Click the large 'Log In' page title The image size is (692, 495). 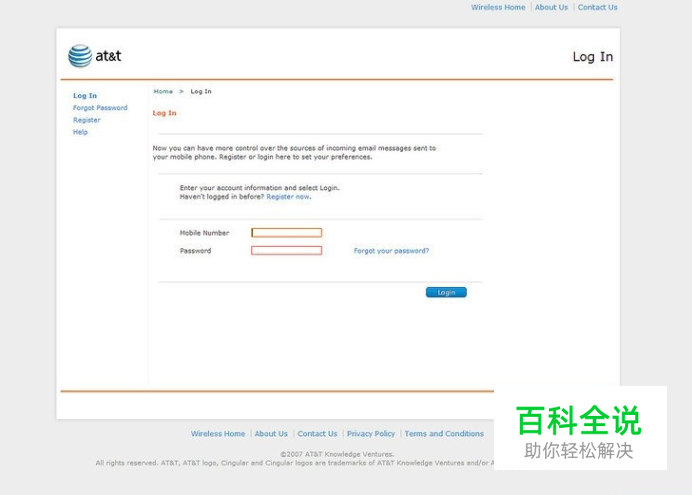(593, 56)
